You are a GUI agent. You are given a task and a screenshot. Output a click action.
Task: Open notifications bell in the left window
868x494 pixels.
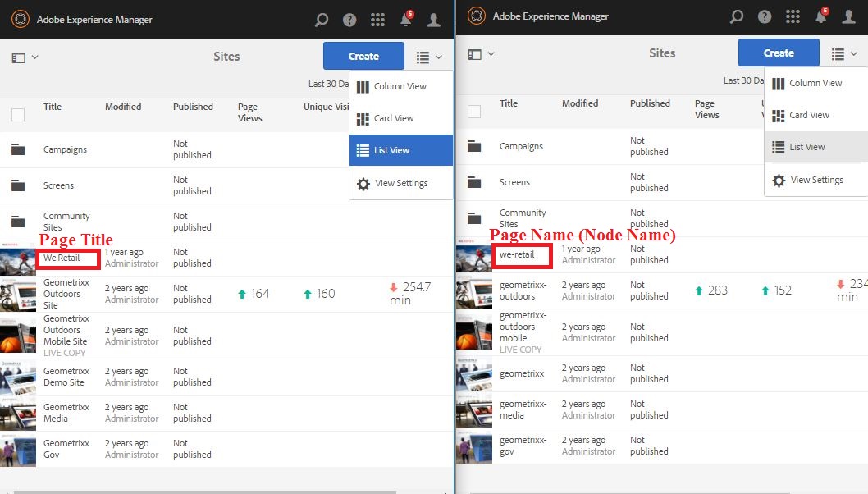coord(406,20)
